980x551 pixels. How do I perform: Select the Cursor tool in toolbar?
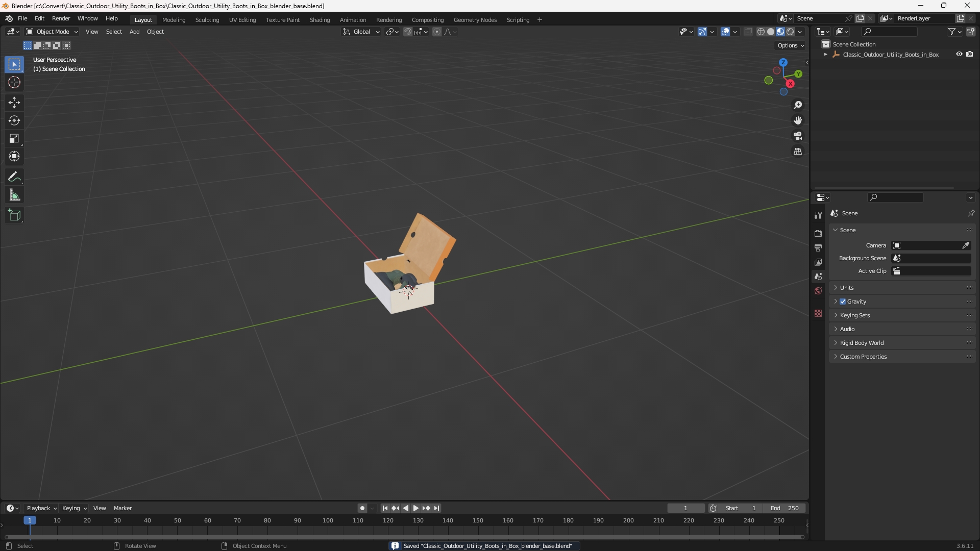[14, 82]
